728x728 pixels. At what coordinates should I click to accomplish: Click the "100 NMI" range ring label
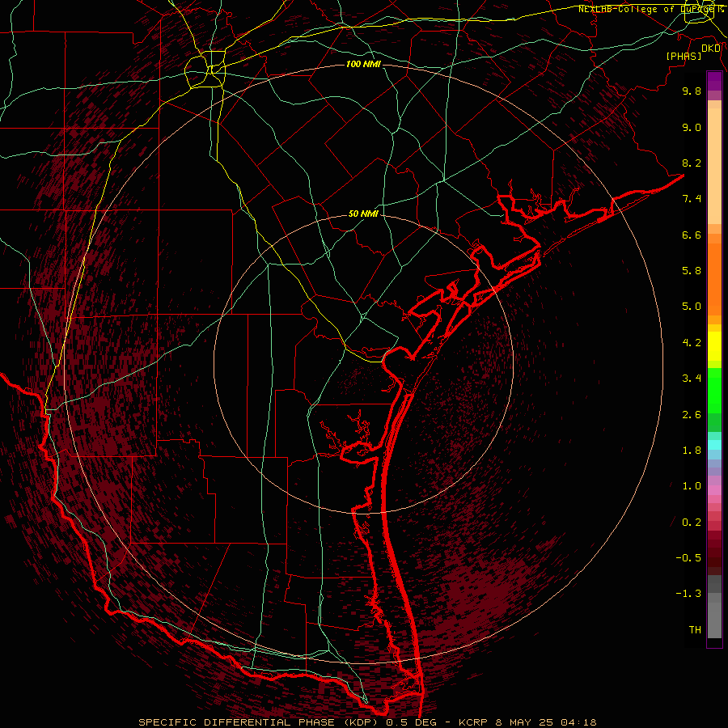[363, 64]
